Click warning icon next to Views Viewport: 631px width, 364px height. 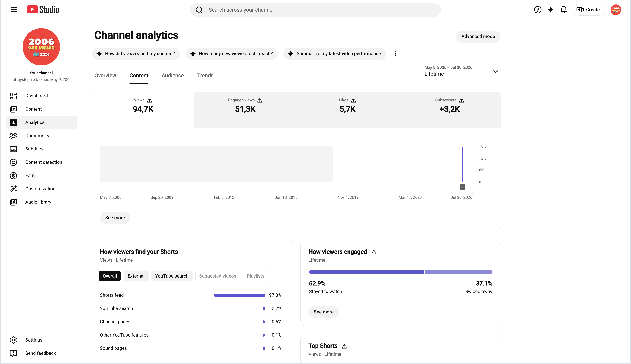pos(150,100)
